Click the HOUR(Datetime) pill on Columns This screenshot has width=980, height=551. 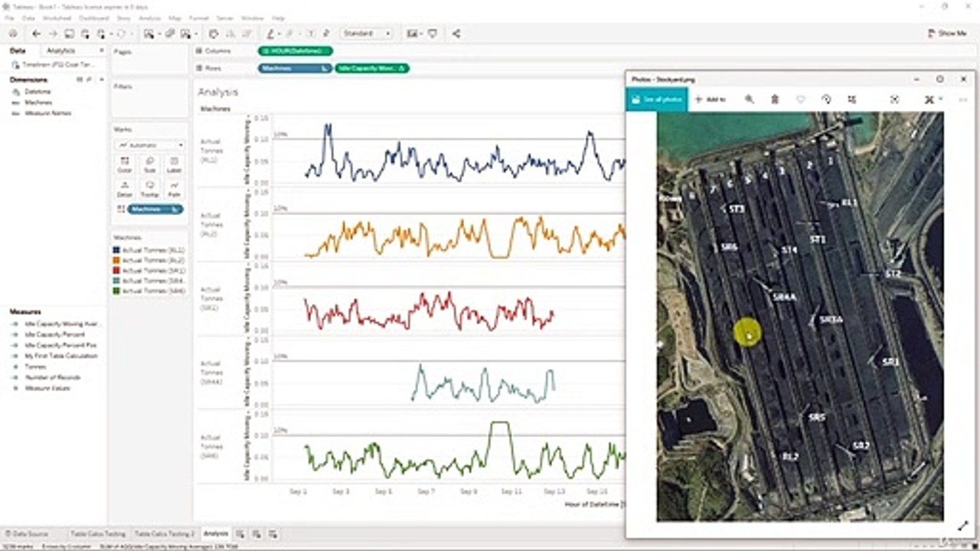click(x=296, y=51)
